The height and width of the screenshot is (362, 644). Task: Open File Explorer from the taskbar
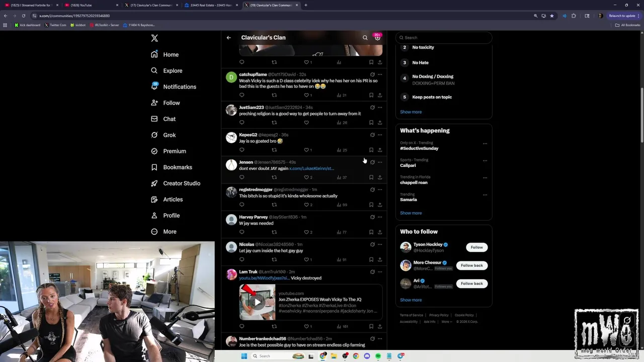[334, 356]
